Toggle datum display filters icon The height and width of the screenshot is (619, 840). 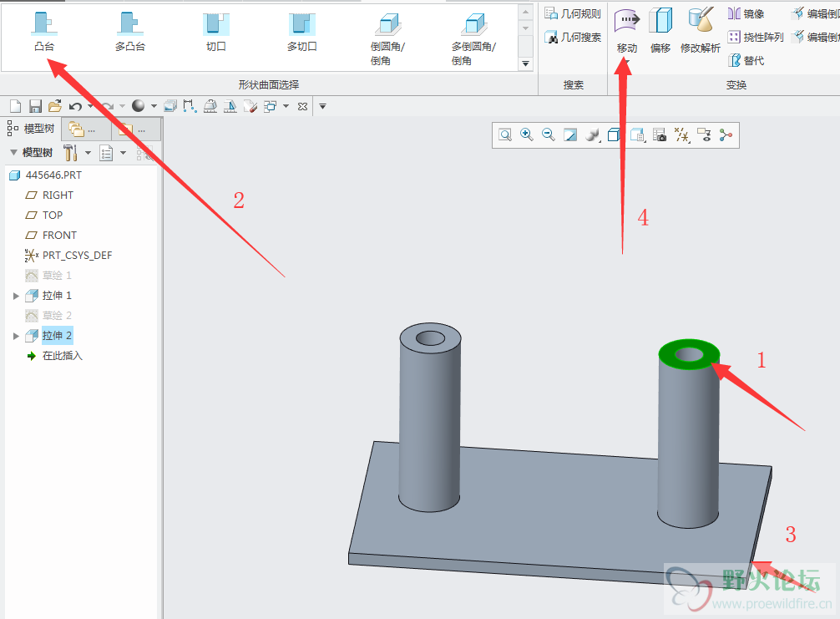pos(682,135)
